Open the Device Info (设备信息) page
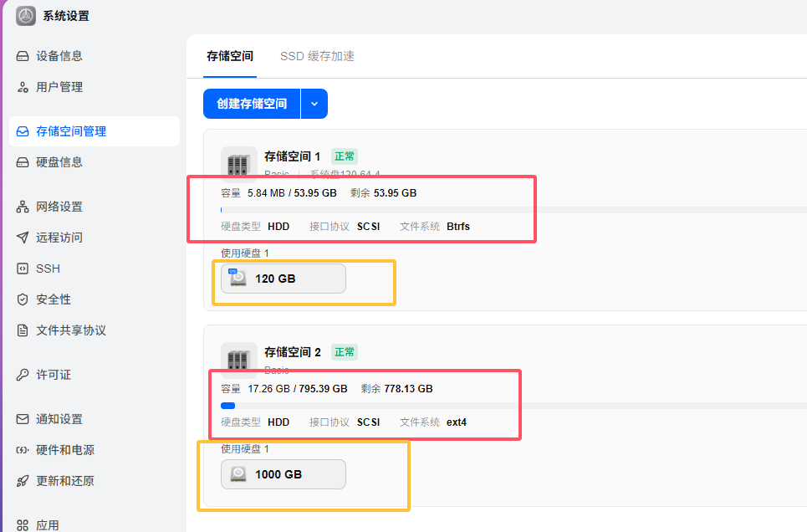The height and width of the screenshot is (532, 807). [x=94, y=56]
